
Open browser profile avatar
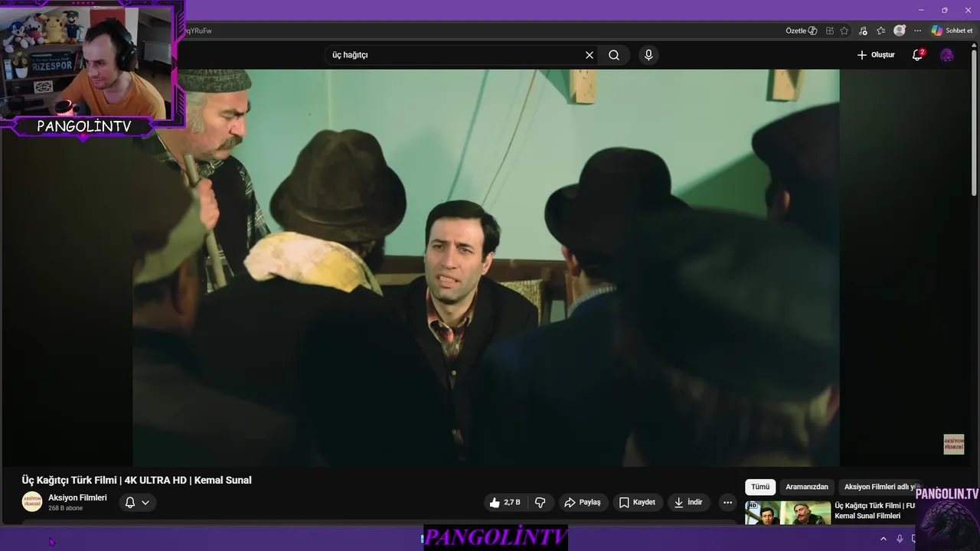[900, 31]
